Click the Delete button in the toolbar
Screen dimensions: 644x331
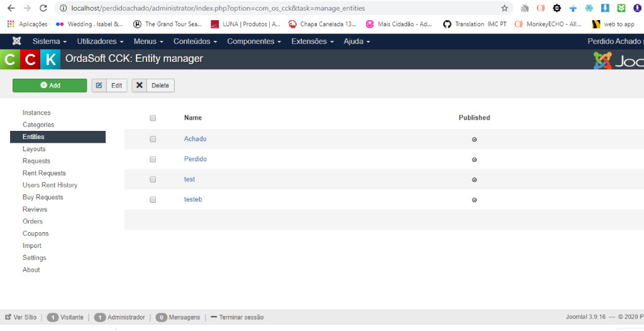click(153, 86)
